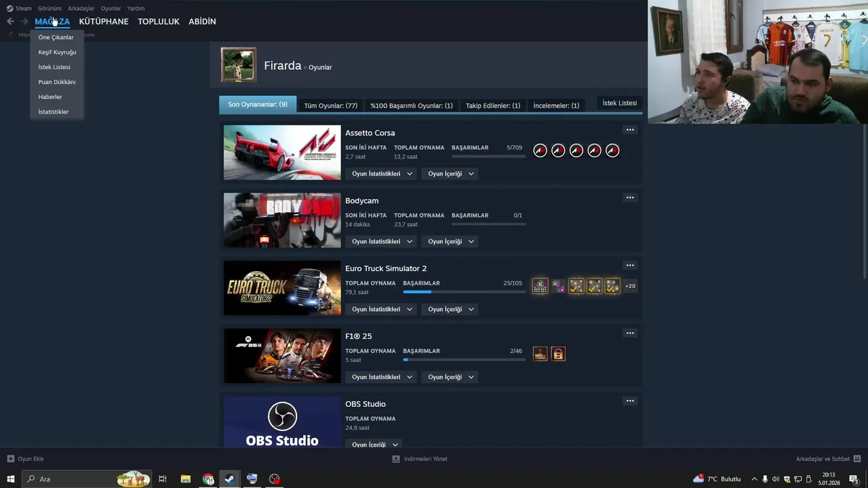Open KÜTÜPHANE main navigation
The image size is (868, 488).
point(104,22)
